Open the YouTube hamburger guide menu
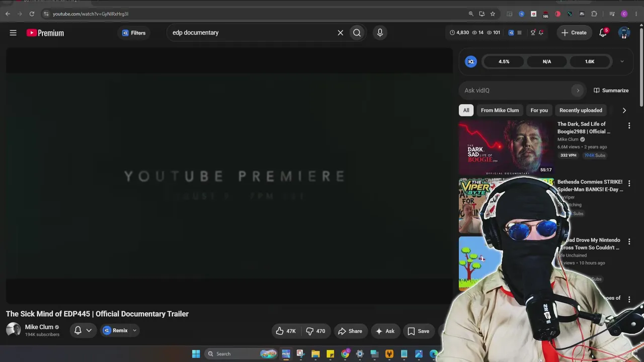Screen dimensions: 644x362 click(13, 33)
